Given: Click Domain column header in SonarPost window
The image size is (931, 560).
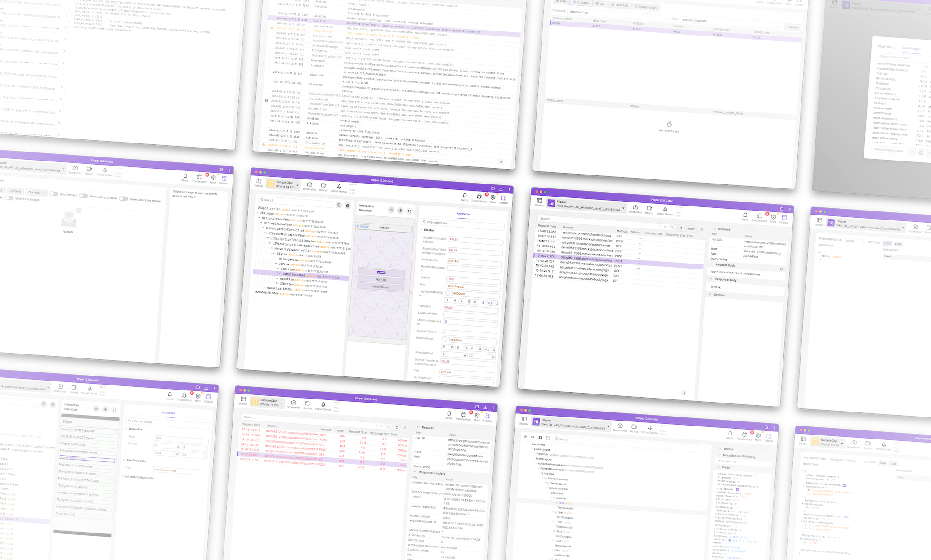Looking at the screenshot, I should [x=568, y=227].
